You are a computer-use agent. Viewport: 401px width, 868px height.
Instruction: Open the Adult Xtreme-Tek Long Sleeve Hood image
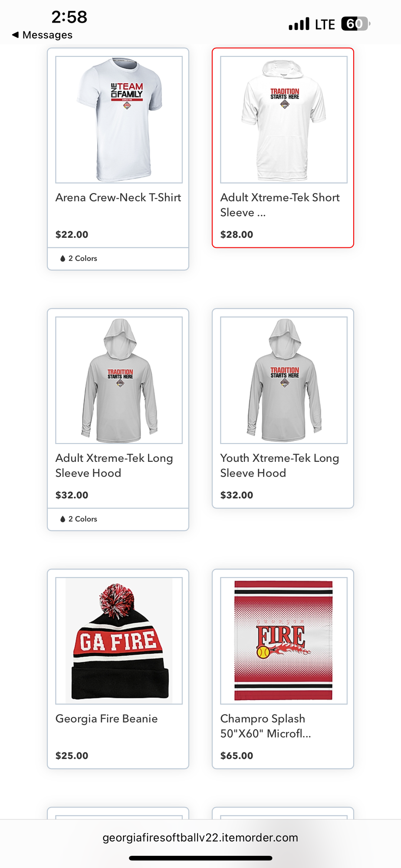(119, 380)
